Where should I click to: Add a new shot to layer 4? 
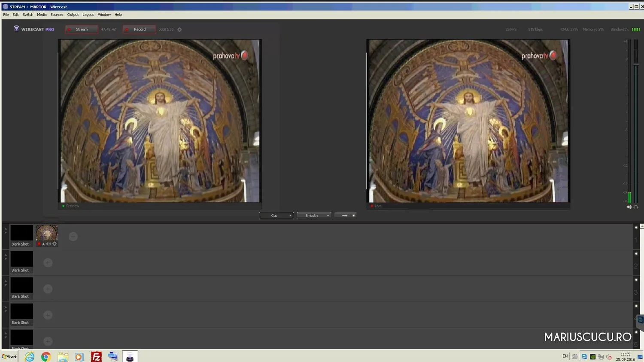[48, 315]
